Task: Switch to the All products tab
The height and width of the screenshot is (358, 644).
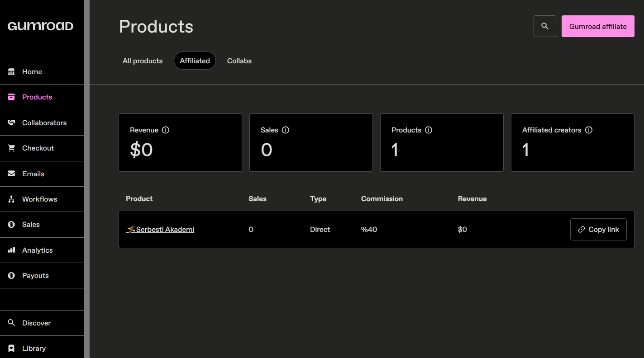Action: click(143, 61)
